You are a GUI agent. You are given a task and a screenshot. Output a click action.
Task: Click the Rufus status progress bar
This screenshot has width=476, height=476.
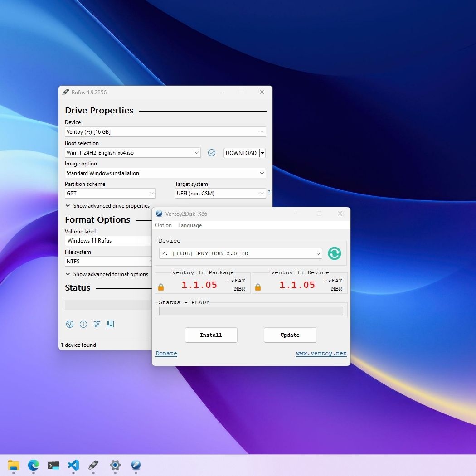click(108, 305)
